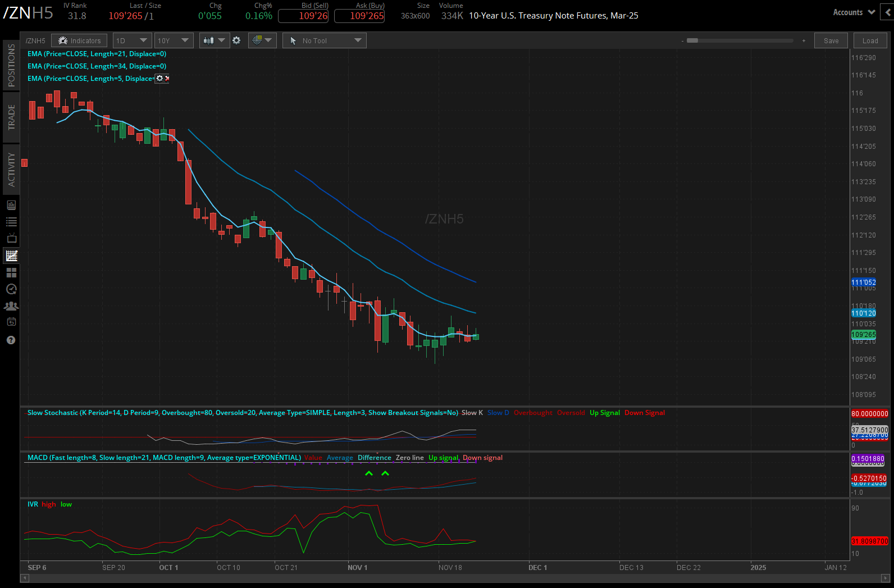Click the Slow D legend label

click(498, 413)
